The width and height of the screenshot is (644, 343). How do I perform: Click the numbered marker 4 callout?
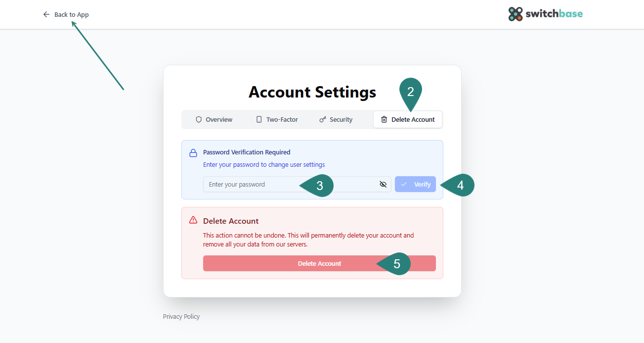pos(460,185)
